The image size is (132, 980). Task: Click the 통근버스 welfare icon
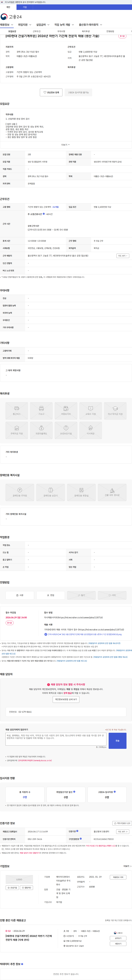[x=17, y=411]
